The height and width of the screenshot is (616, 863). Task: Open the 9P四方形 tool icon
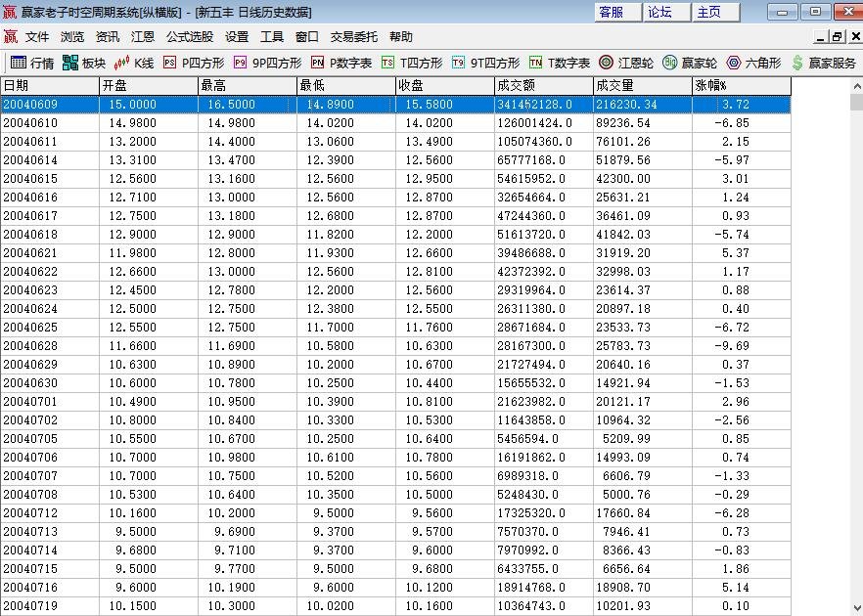pyautogui.click(x=240, y=63)
